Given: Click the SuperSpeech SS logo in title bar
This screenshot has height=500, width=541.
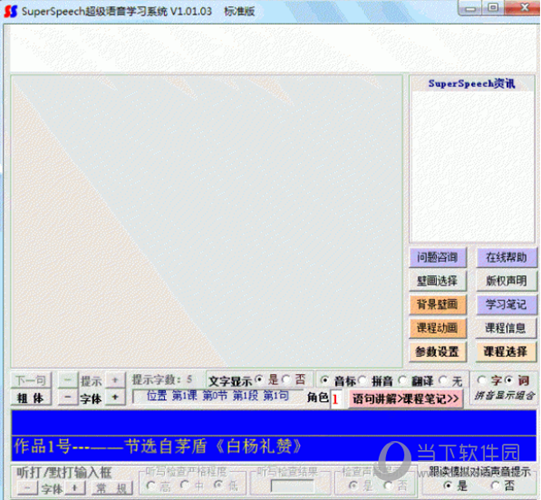Looking at the screenshot, I should click(11, 11).
